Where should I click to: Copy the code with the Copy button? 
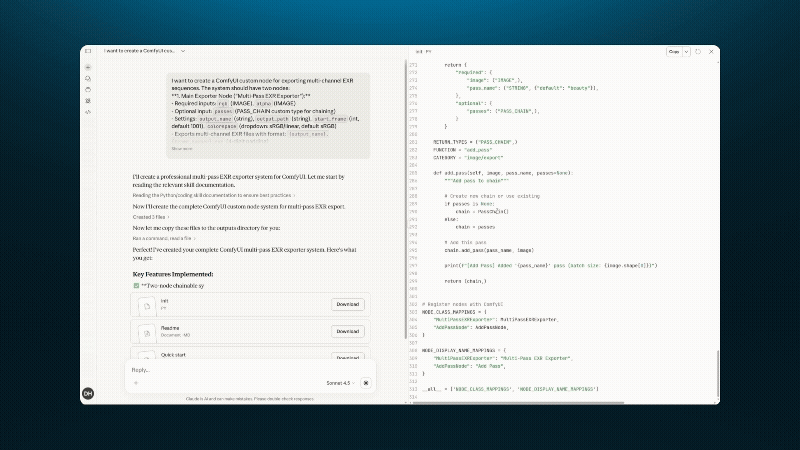click(x=674, y=52)
